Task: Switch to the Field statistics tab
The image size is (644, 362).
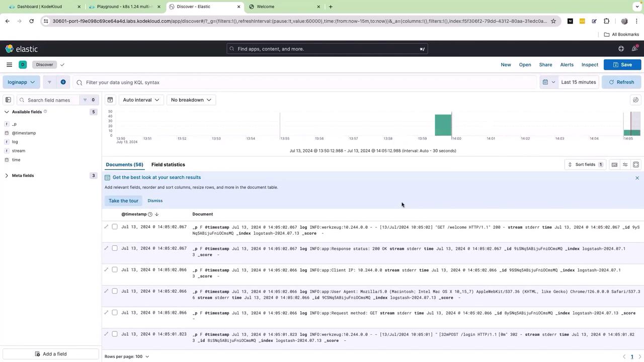Action: [x=168, y=164]
